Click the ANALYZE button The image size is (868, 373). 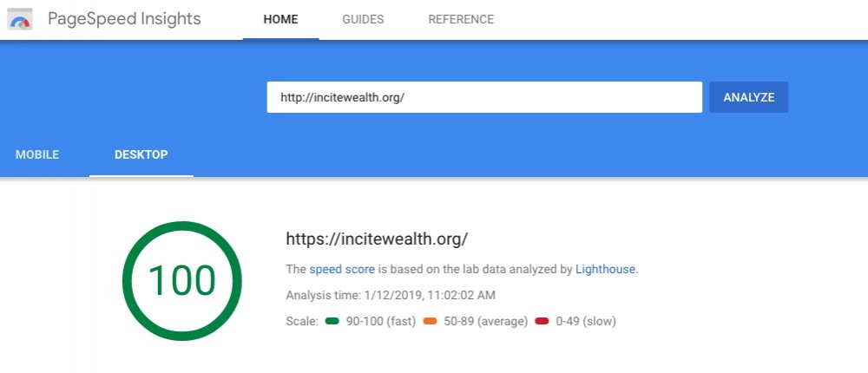click(x=748, y=97)
